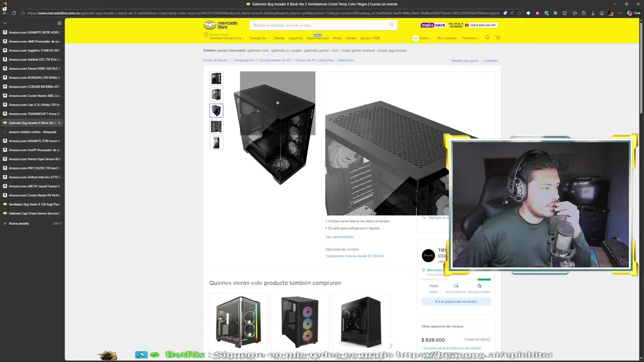Open the Vender menu link

[x=351, y=38]
